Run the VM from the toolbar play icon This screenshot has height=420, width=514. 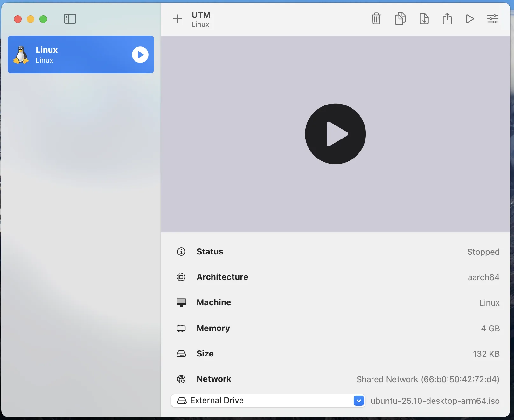(x=470, y=19)
